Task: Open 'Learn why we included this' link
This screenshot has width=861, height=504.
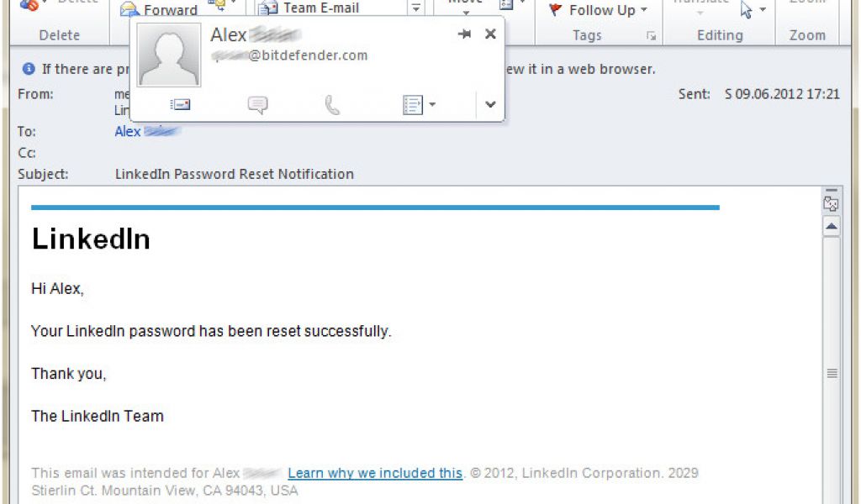Action: (x=375, y=473)
